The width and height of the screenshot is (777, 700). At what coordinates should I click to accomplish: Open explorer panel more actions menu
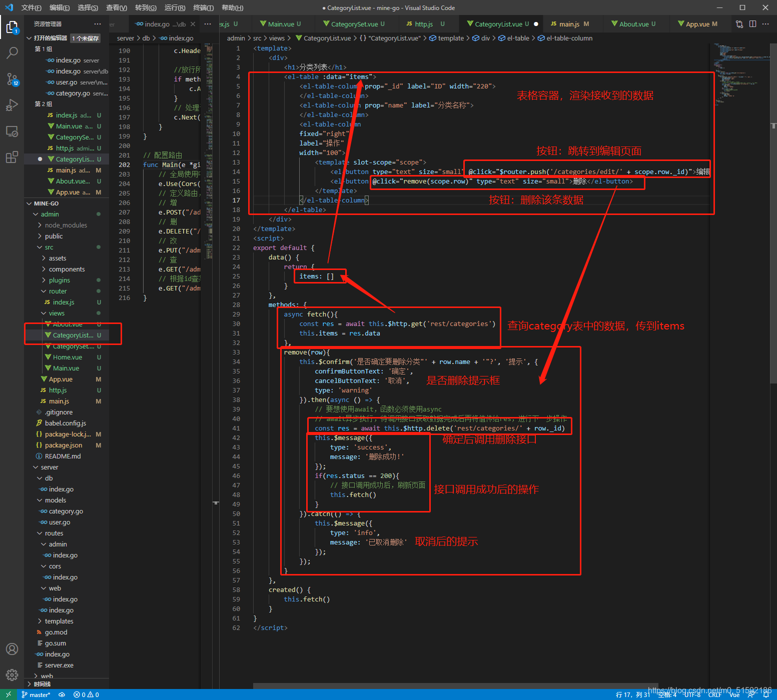point(98,24)
